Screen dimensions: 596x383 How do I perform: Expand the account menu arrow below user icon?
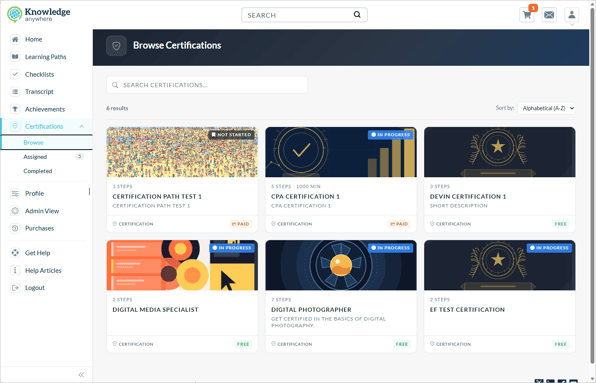click(x=572, y=25)
